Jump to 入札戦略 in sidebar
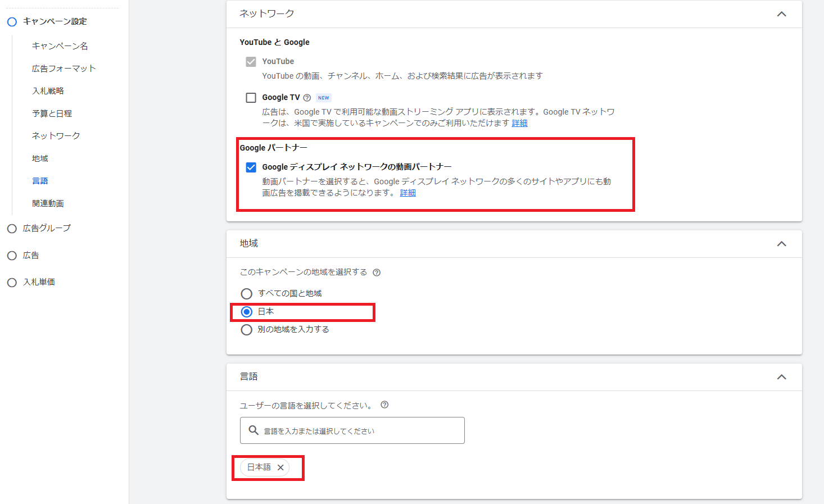Viewport: 824px width, 504px height. pyautogui.click(x=48, y=91)
